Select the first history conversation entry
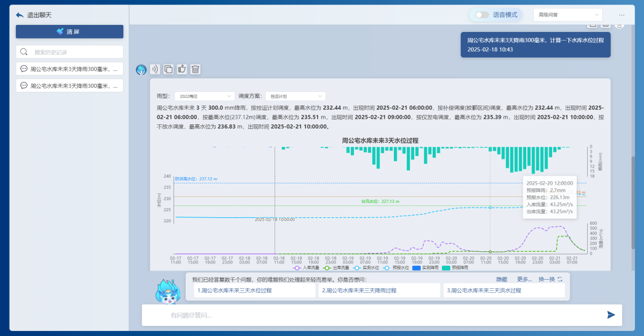 (x=70, y=69)
